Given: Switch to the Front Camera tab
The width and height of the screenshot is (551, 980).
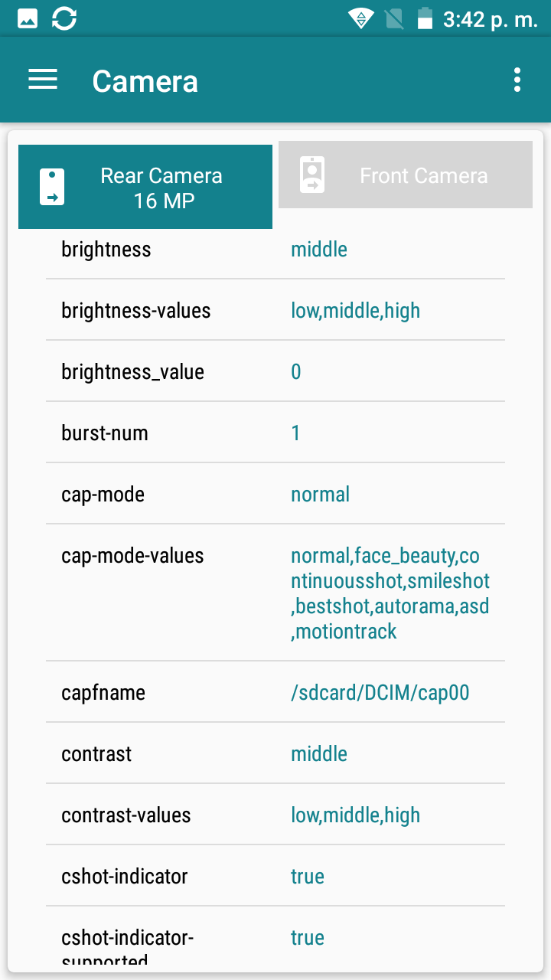Looking at the screenshot, I should [x=406, y=175].
